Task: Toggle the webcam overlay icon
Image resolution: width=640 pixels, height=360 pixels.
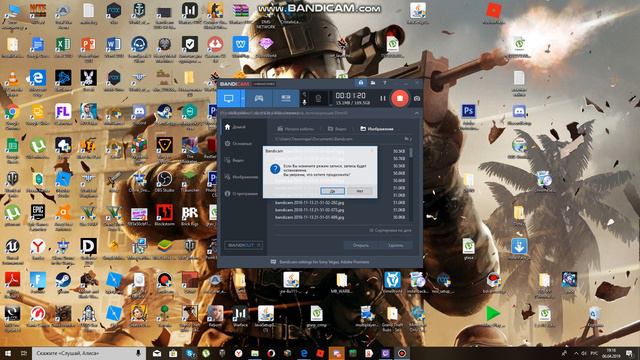Action: click(318, 98)
